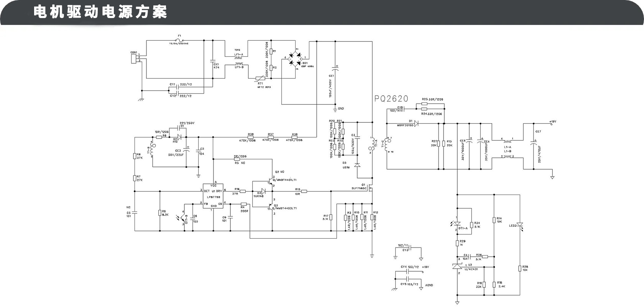
Task: Click the R25 33R/1206 label
Action: click(x=432, y=99)
